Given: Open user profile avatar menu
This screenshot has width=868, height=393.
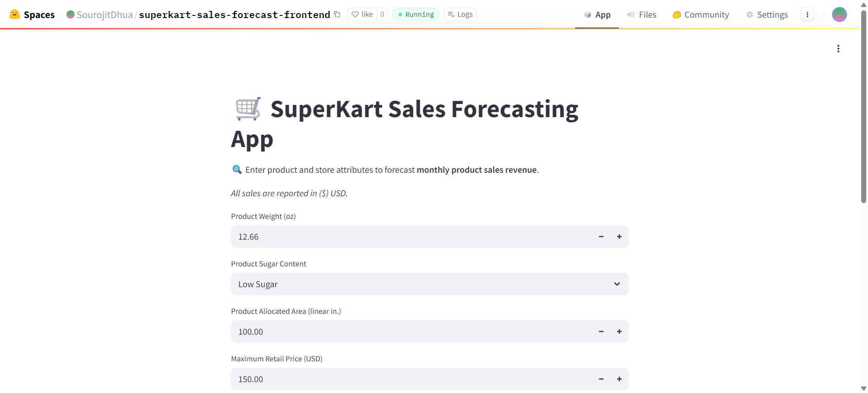Looking at the screenshot, I should click(839, 14).
